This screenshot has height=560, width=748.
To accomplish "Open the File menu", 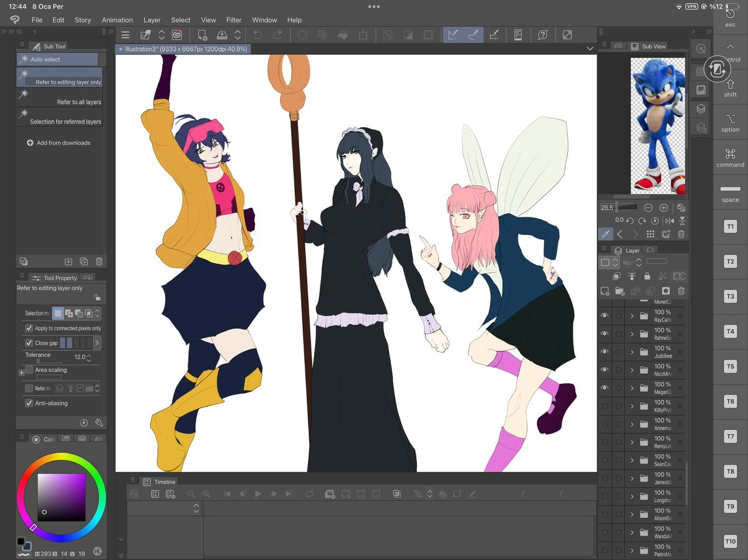I will pos(37,20).
